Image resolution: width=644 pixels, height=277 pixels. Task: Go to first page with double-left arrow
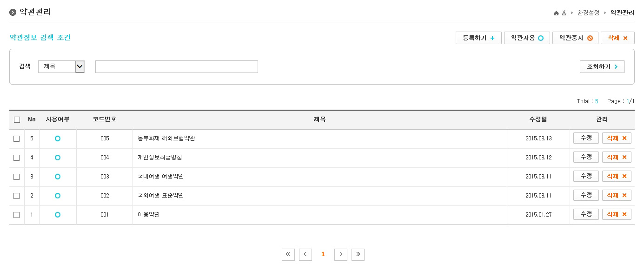(288, 254)
